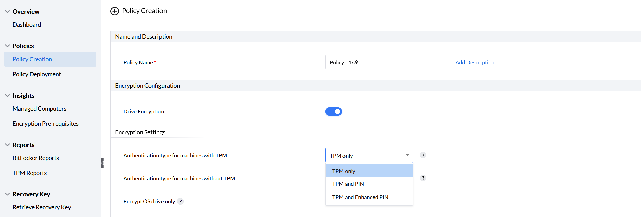This screenshot has height=217, width=644.
Task: Collapse the Overview section
Action: (7, 12)
